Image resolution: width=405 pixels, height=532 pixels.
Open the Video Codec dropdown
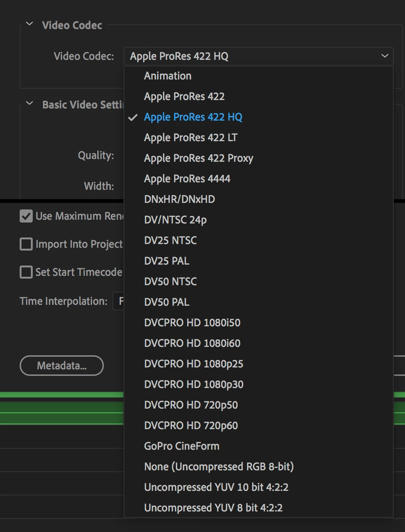(x=258, y=56)
